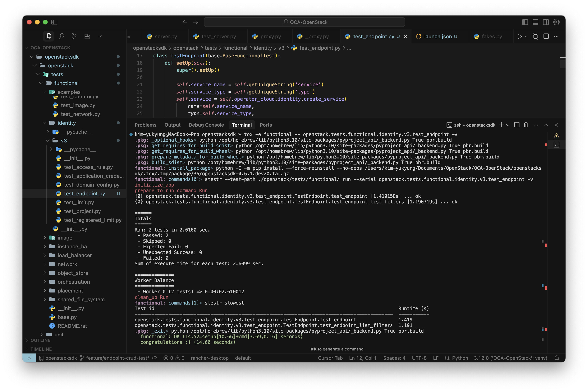This screenshot has width=588, height=392.
Task: Click the terminal warning triangle icon
Action: pos(556,136)
